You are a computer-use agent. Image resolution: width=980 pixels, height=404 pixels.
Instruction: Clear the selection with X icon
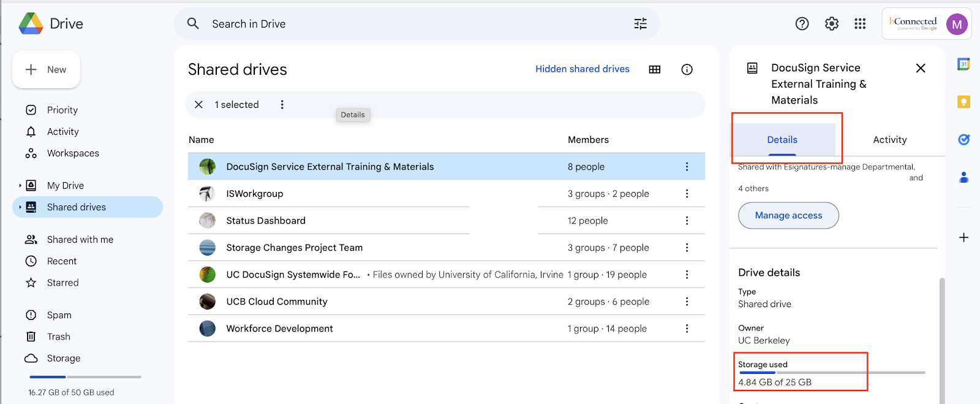198,105
